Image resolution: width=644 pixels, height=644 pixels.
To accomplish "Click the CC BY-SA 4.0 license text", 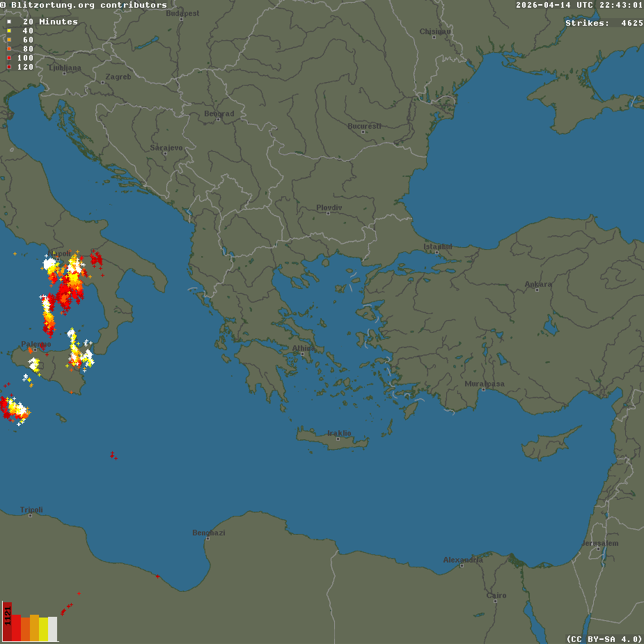I will tap(604, 638).
